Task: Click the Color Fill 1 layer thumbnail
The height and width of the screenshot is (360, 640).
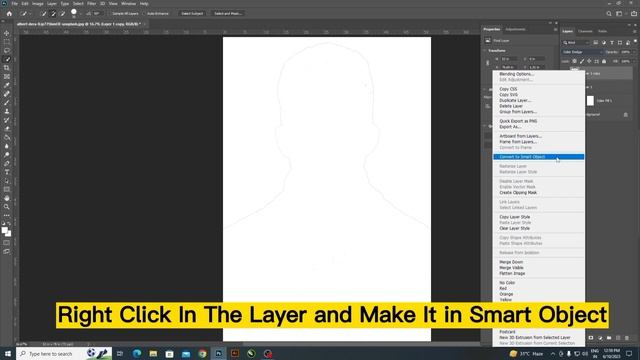Action: pyautogui.click(x=590, y=100)
